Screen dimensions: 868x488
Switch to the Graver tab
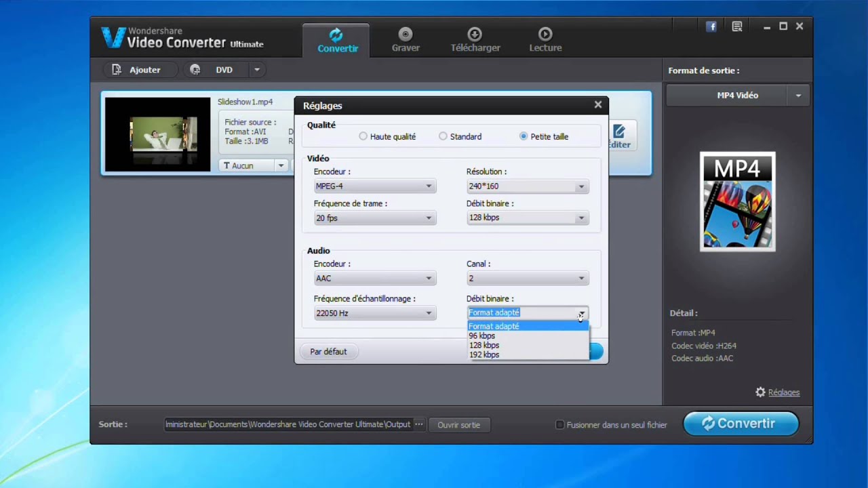tap(406, 41)
